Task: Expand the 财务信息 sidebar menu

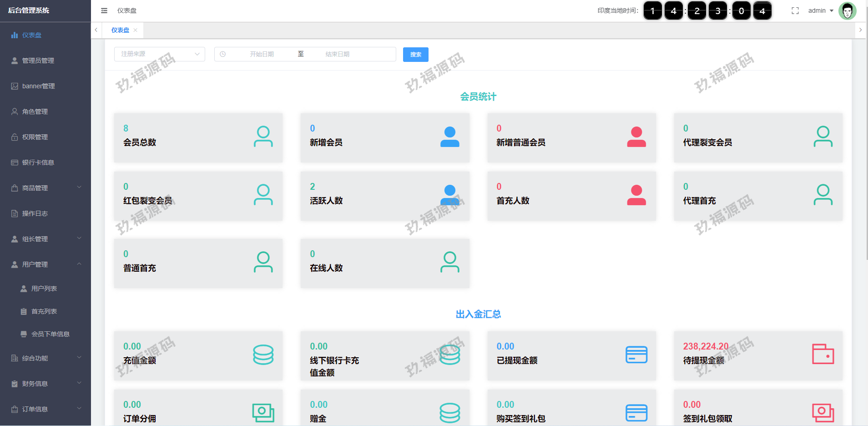Action: tap(45, 384)
